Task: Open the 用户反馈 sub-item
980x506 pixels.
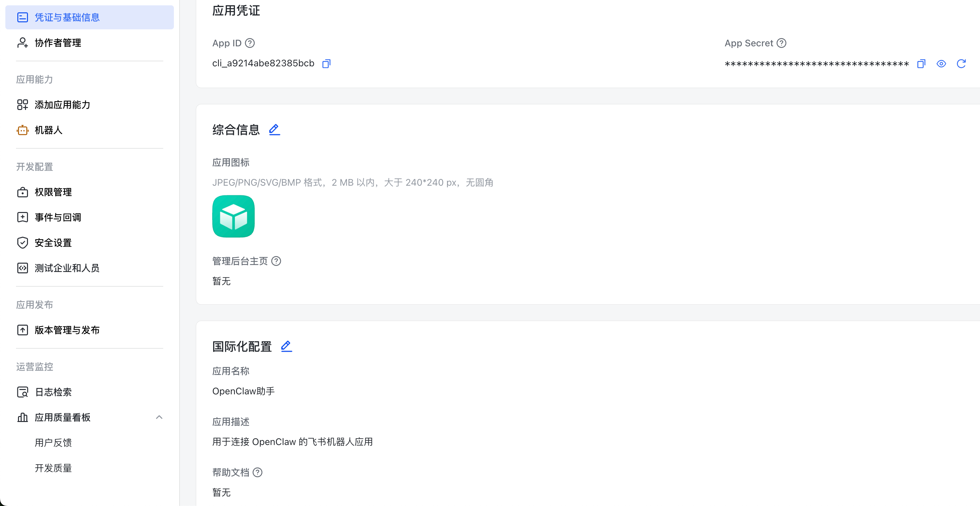Action: (53, 443)
